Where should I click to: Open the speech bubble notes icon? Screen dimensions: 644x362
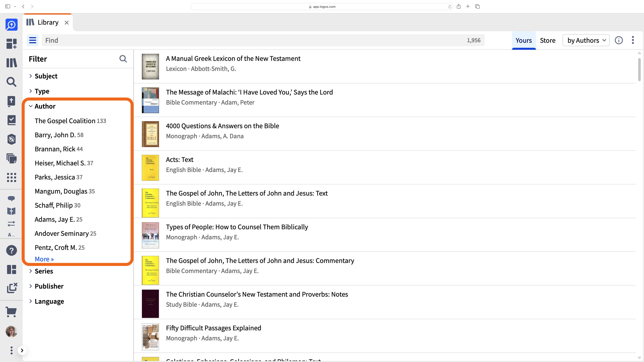tap(11, 199)
